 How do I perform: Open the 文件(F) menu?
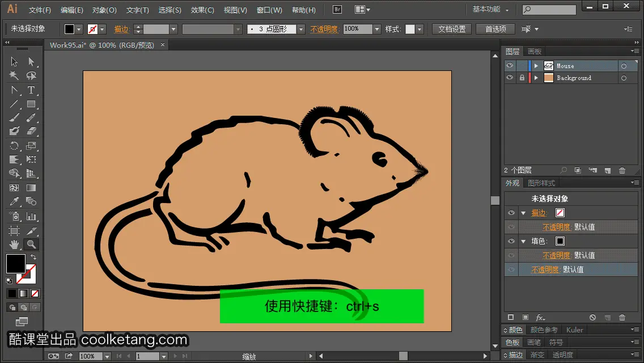pos(40,10)
